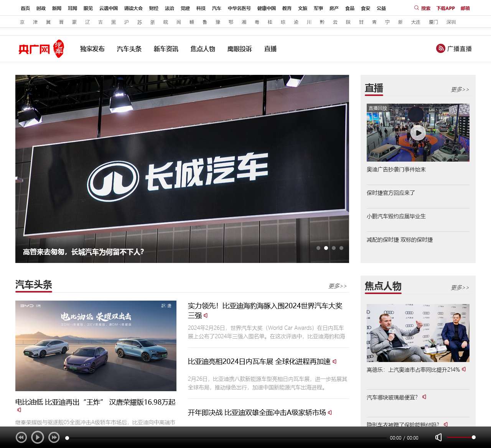
Task: Open headline 高管来去匆匆 长城汽车
Action: 84,252
